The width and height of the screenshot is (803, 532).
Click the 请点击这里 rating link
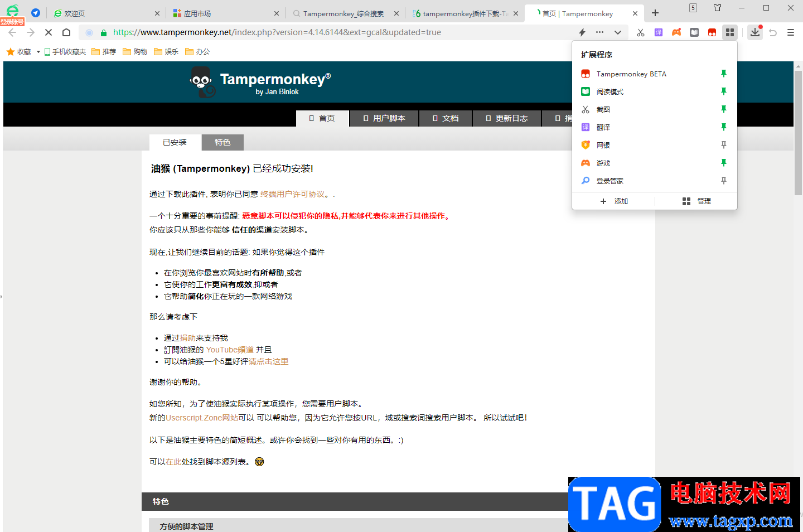click(268, 361)
